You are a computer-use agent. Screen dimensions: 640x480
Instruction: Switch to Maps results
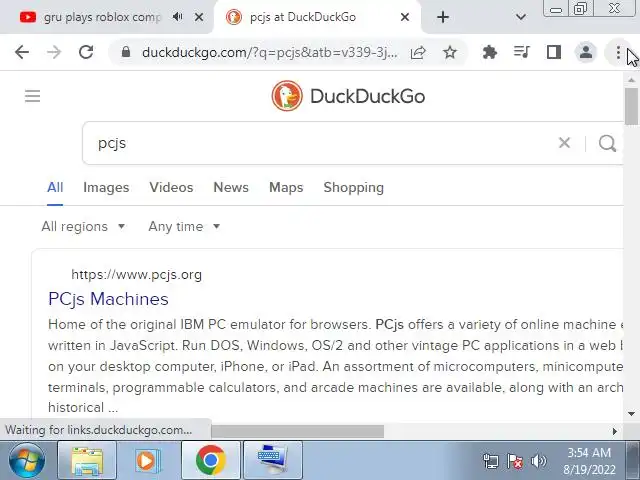[x=286, y=188]
